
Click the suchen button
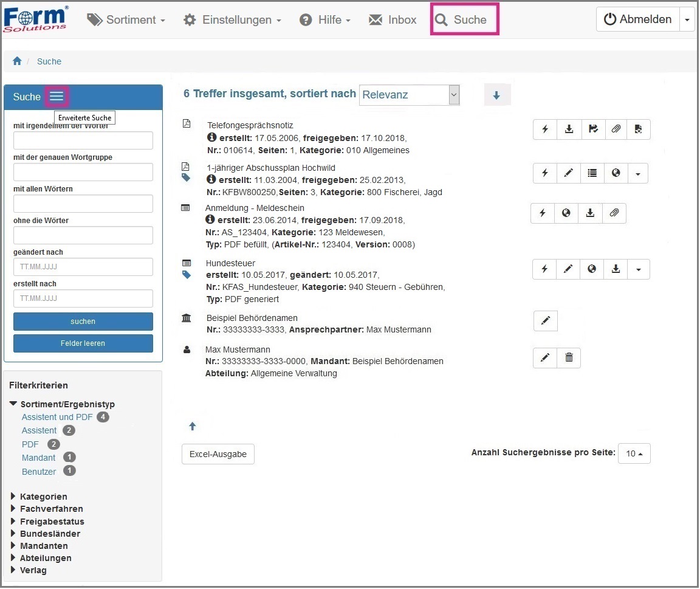[83, 322]
